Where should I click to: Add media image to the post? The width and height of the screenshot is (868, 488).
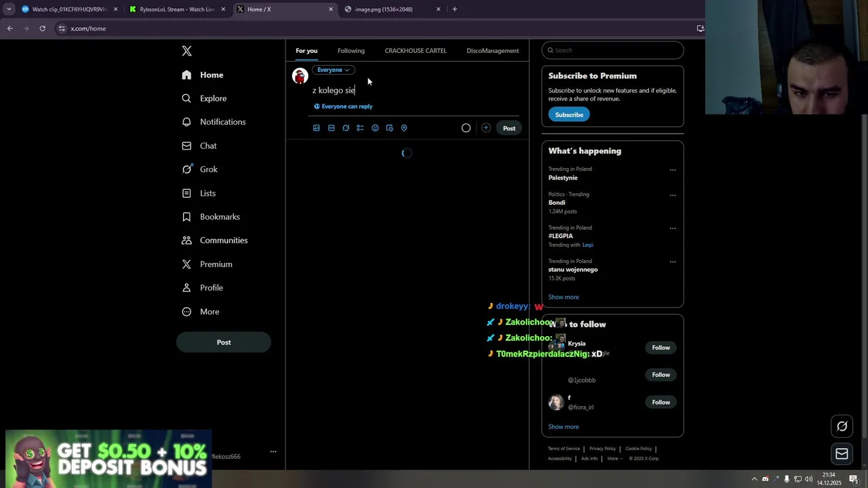click(x=317, y=128)
